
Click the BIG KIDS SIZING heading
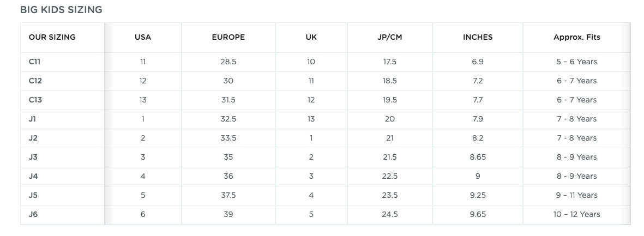(61, 10)
